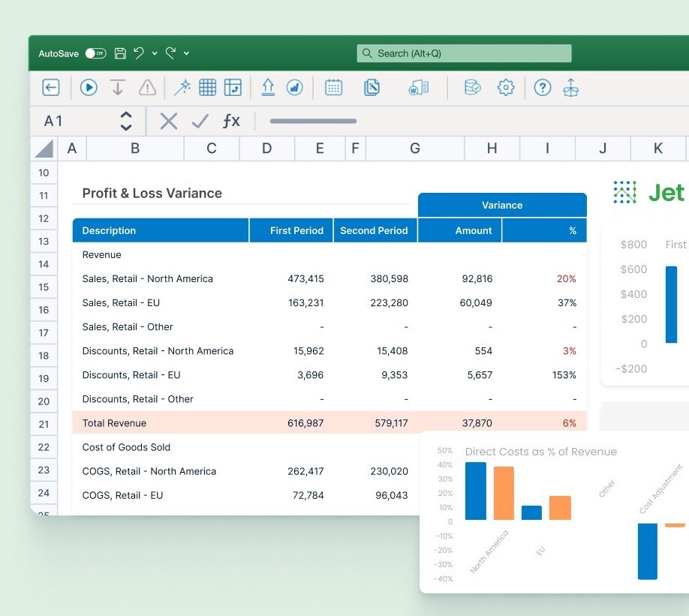Image resolution: width=689 pixels, height=616 pixels.
Task: Select column G header
Action: [x=414, y=149]
